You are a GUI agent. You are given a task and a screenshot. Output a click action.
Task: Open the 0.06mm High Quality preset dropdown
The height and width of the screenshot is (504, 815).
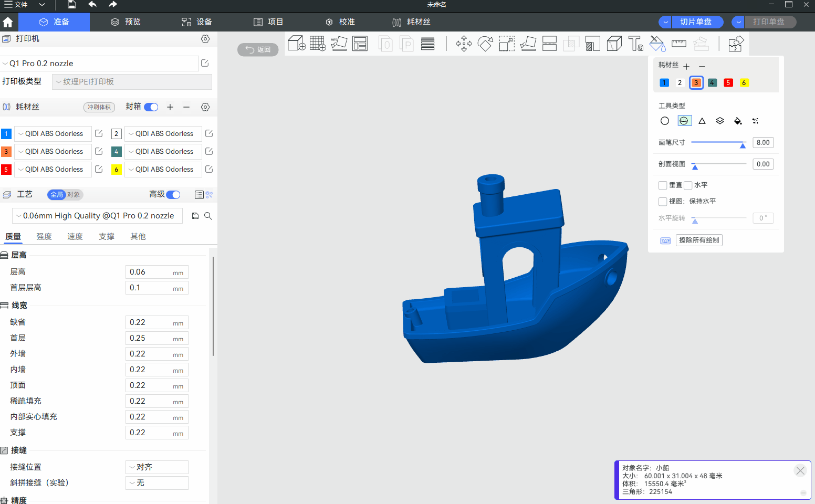pos(98,216)
